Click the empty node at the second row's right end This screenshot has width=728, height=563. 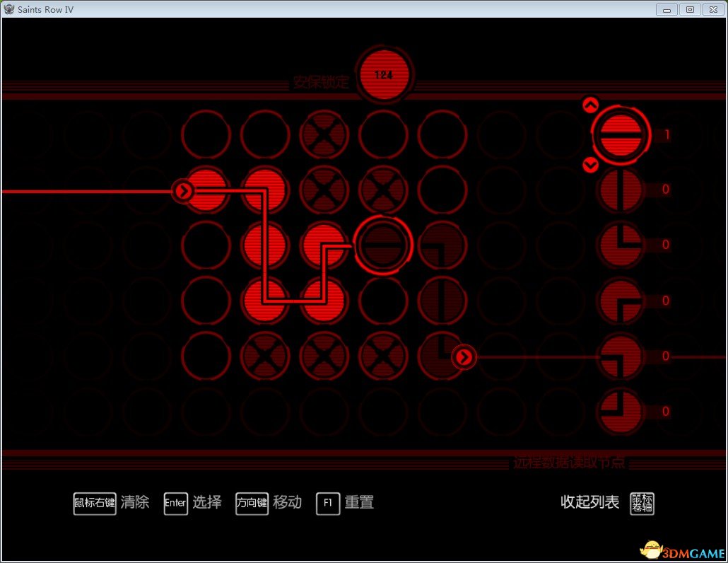point(442,190)
